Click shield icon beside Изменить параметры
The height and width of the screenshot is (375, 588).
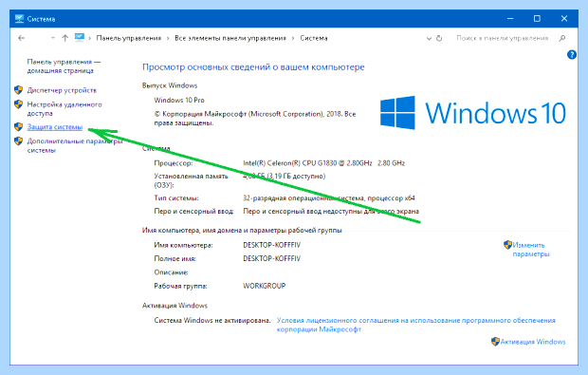coord(507,245)
